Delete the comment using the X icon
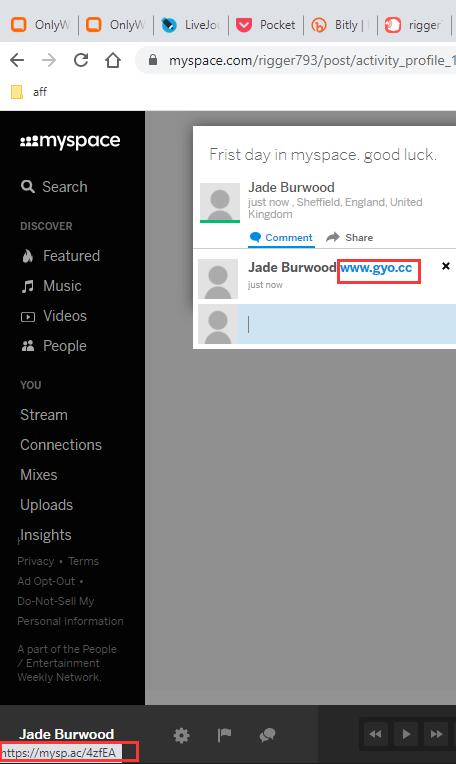Viewport: 456px width, 764px height. pos(445,266)
